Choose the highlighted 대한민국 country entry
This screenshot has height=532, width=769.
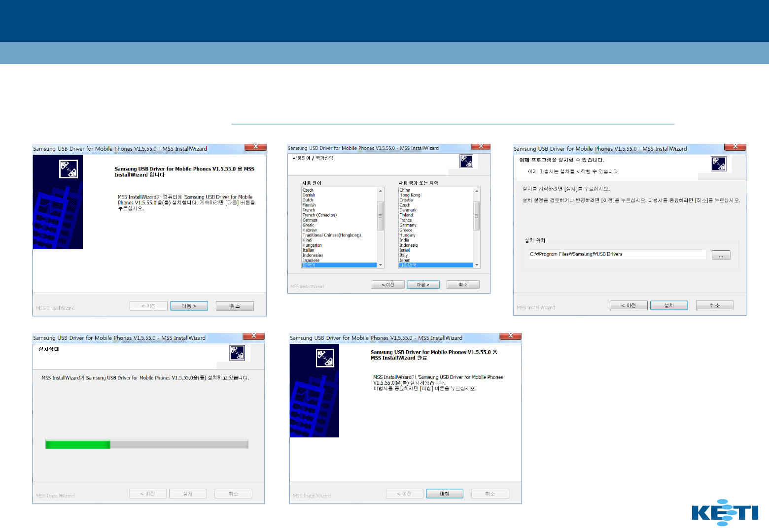coord(436,265)
